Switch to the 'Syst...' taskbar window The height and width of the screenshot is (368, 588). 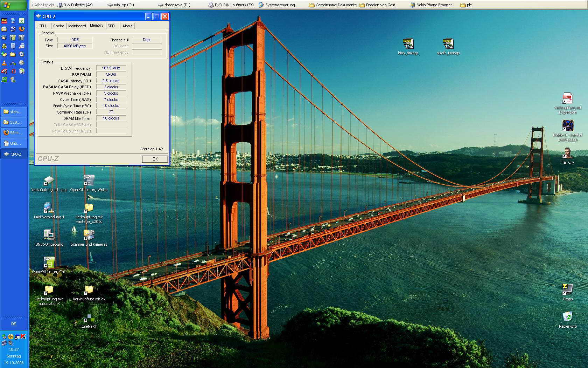click(x=14, y=122)
